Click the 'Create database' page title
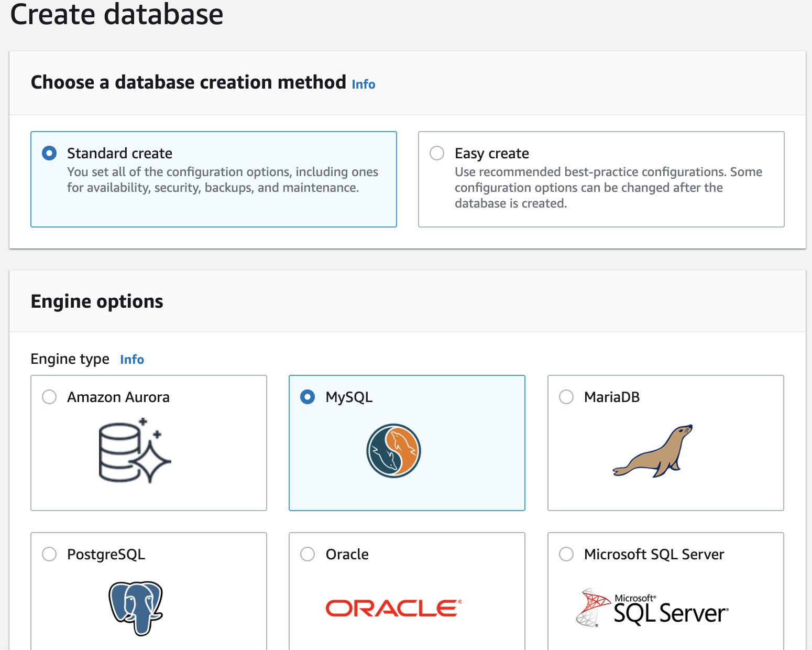The width and height of the screenshot is (812, 650). [117, 14]
